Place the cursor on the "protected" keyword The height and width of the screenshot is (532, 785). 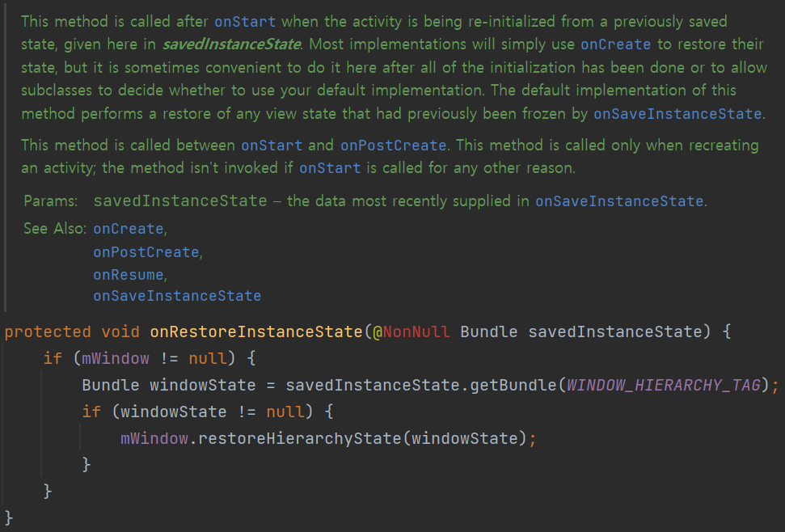(x=48, y=331)
